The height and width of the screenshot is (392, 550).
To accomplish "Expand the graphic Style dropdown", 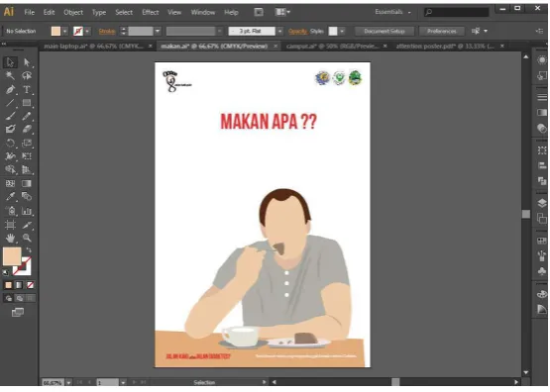I will [x=342, y=31].
